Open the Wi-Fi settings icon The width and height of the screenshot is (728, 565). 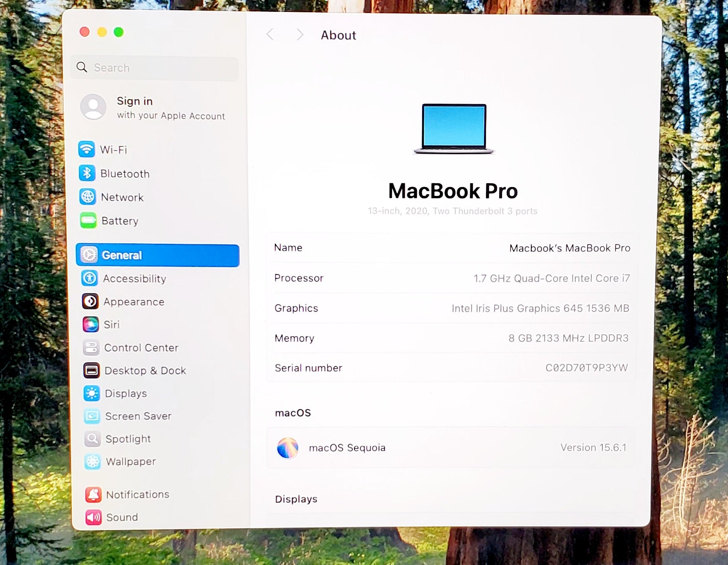pos(87,149)
